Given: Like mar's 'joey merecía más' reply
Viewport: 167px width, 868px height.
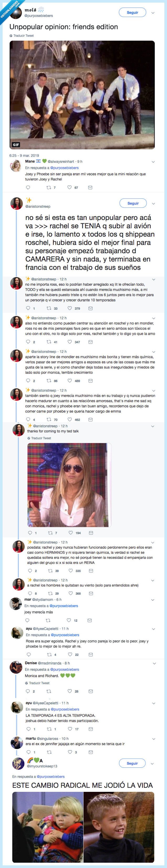Looking at the screenshot, I should (x=69, y=620).
